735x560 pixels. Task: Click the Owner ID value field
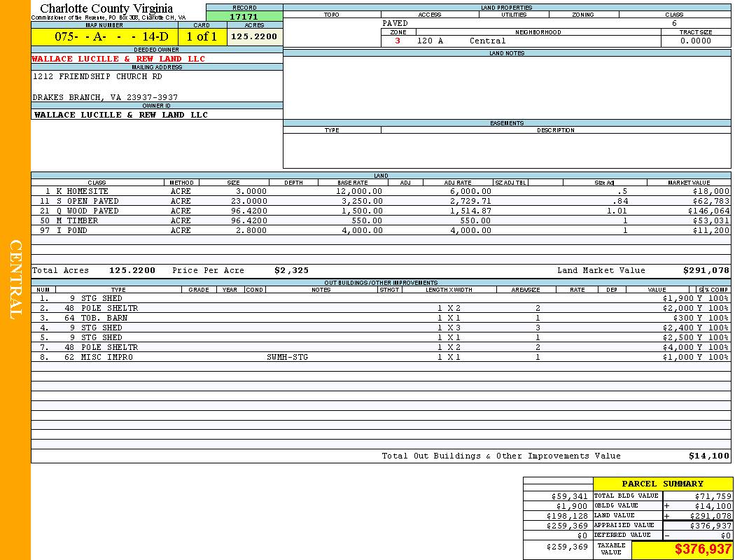coord(121,115)
